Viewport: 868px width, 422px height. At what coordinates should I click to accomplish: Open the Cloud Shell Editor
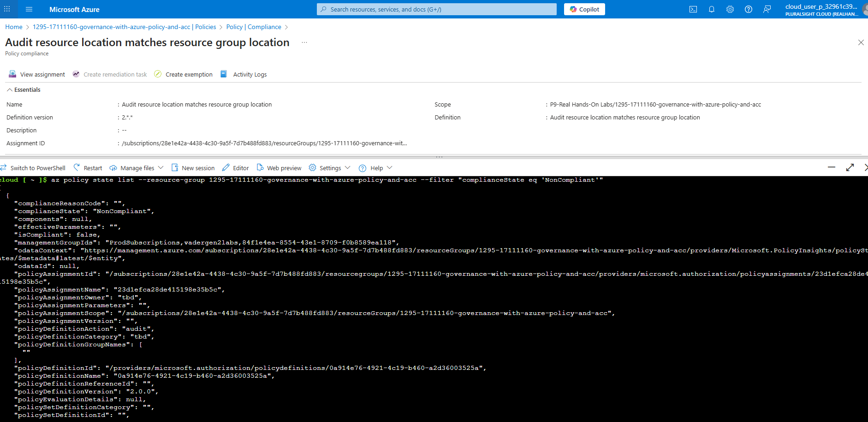[x=235, y=167]
